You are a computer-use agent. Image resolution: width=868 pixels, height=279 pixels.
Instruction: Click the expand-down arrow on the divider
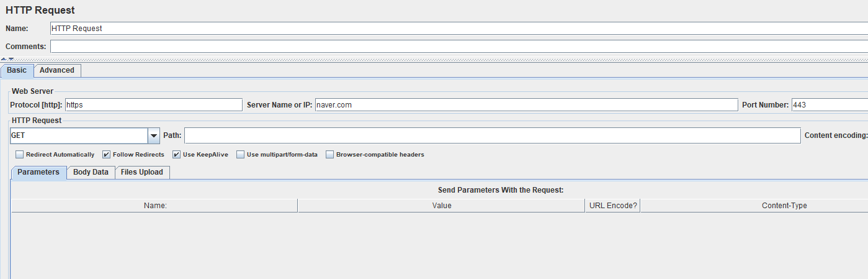click(11, 59)
